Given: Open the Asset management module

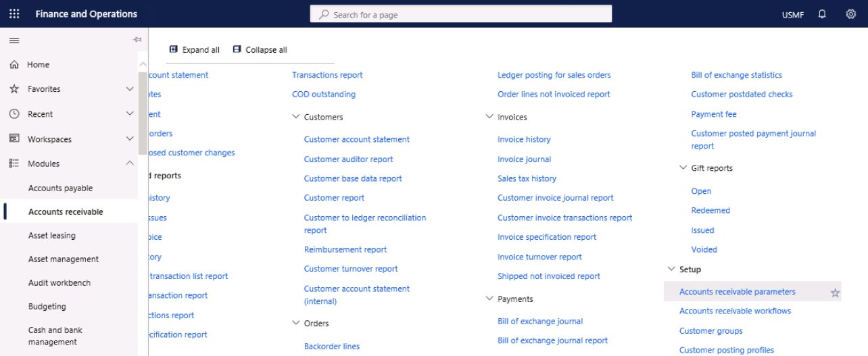Looking at the screenshot, I should [64, 259].
